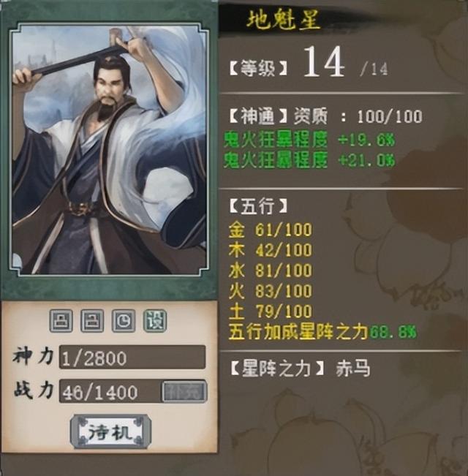Screen dimensions: 468x476
Task: Click the 地魁星 title header
Action: pos(283,20)
